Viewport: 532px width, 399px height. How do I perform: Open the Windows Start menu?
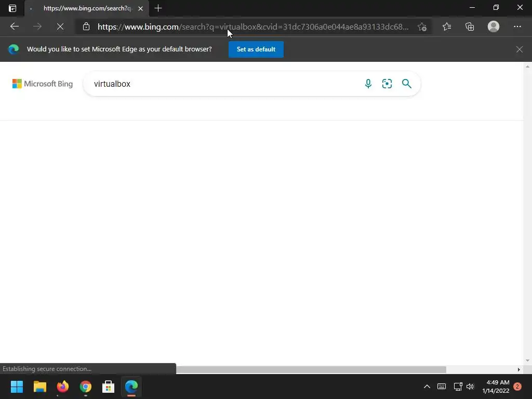(17, 387)
